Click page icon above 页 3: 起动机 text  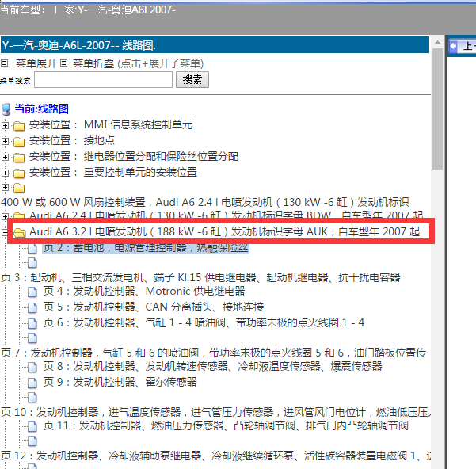(32, 263)
